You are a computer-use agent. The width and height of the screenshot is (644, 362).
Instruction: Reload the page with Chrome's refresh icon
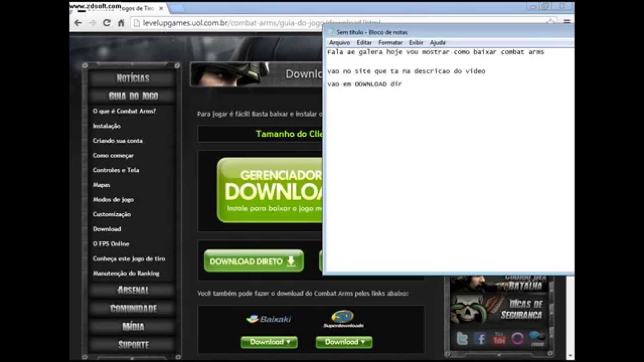tap(107, 23)
